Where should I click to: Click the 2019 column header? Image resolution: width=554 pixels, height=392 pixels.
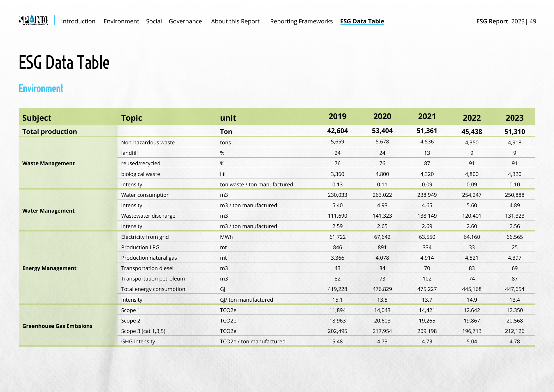point(337,117)
